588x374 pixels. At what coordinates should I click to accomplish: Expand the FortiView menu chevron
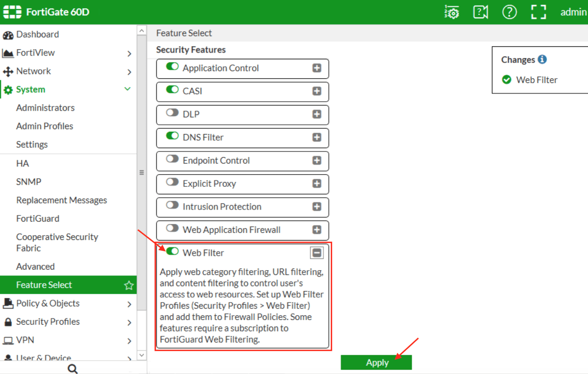[129, 54]
